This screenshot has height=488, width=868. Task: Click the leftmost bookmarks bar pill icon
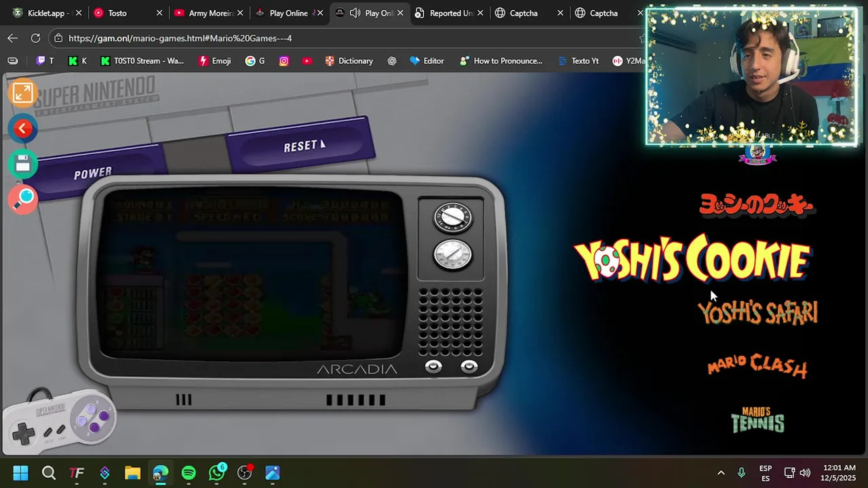click(x=12, y=61)
